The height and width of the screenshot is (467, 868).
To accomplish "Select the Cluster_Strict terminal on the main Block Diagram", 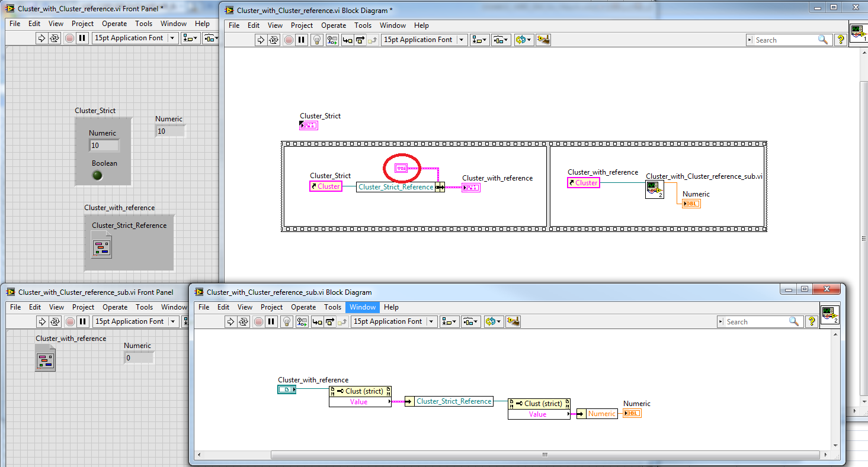I will 309,125.
